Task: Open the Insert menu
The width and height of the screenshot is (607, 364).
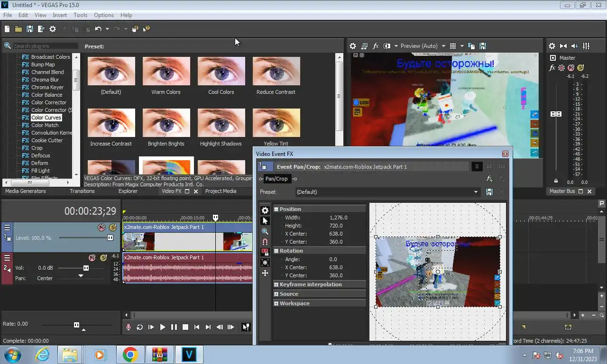Action: click(60, 15)
